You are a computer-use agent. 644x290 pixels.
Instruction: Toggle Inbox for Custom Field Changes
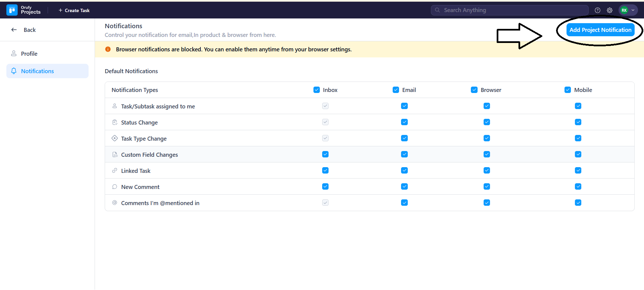[325, 154]
